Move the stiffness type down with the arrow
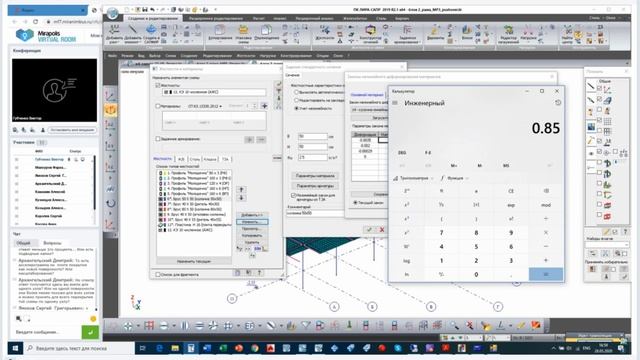640x360 pixels. coord(241,198)
